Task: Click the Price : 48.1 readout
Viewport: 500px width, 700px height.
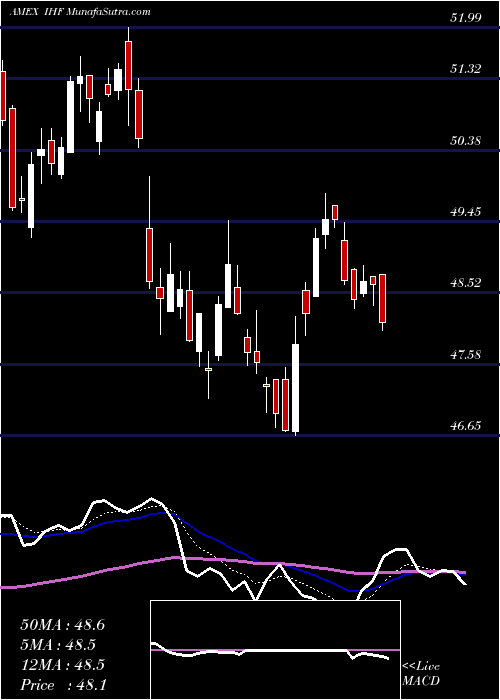Action: [x=62, y=685]
